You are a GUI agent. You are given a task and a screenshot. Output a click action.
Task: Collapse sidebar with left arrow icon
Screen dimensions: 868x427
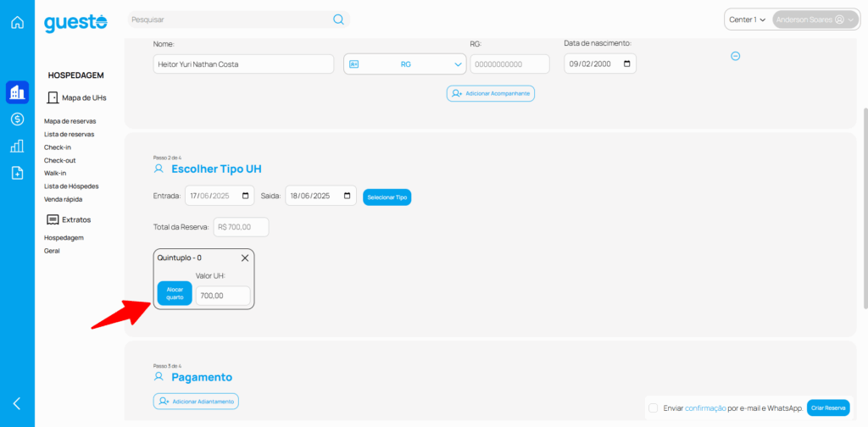[17, 403]
